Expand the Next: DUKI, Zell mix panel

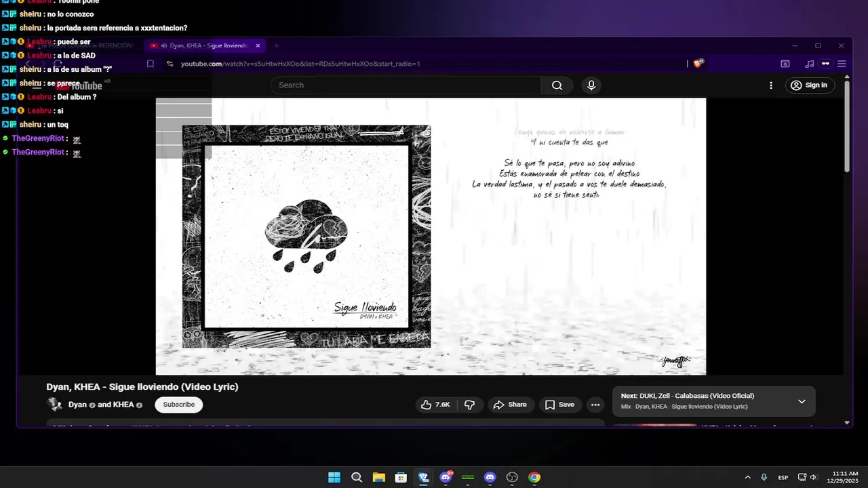pyautogui.click(x=802, y=401)
